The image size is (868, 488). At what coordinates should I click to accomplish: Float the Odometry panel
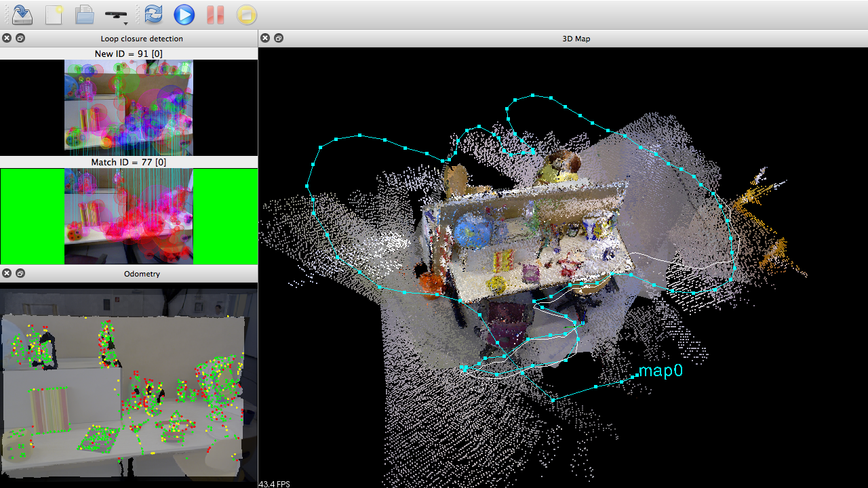(x=20, y=273)
